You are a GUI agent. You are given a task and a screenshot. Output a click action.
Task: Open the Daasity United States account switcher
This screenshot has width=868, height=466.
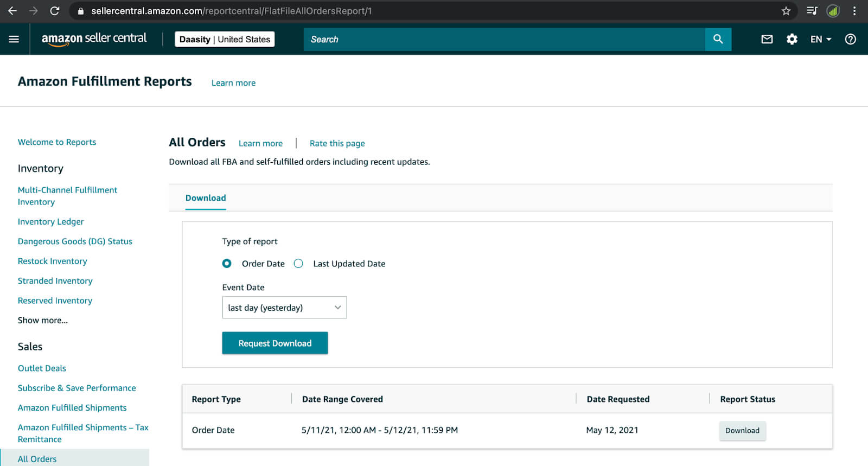tap(225, 39)
